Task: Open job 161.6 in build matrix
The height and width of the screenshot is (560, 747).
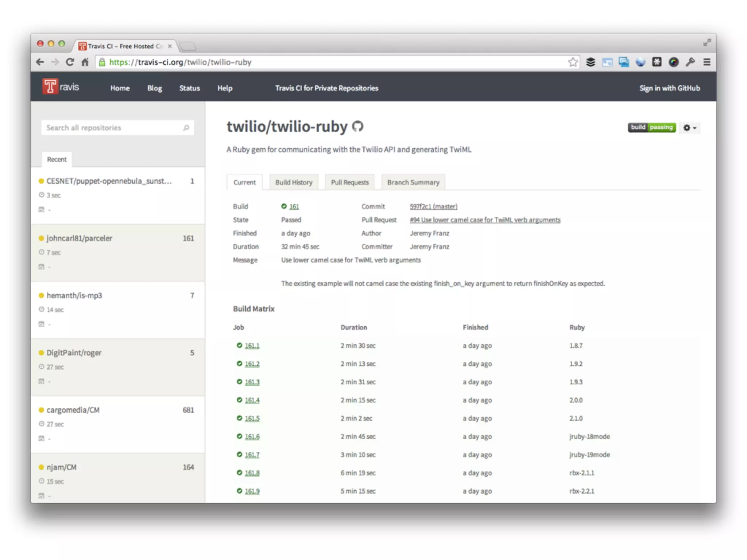Action: pos(252,436)
